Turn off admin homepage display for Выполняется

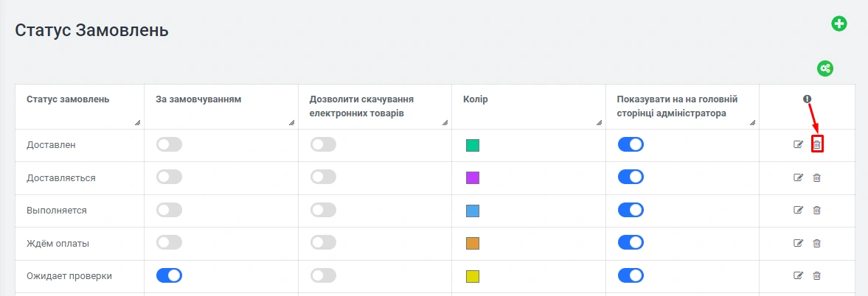pyautogui.click(x=631, y=211)
